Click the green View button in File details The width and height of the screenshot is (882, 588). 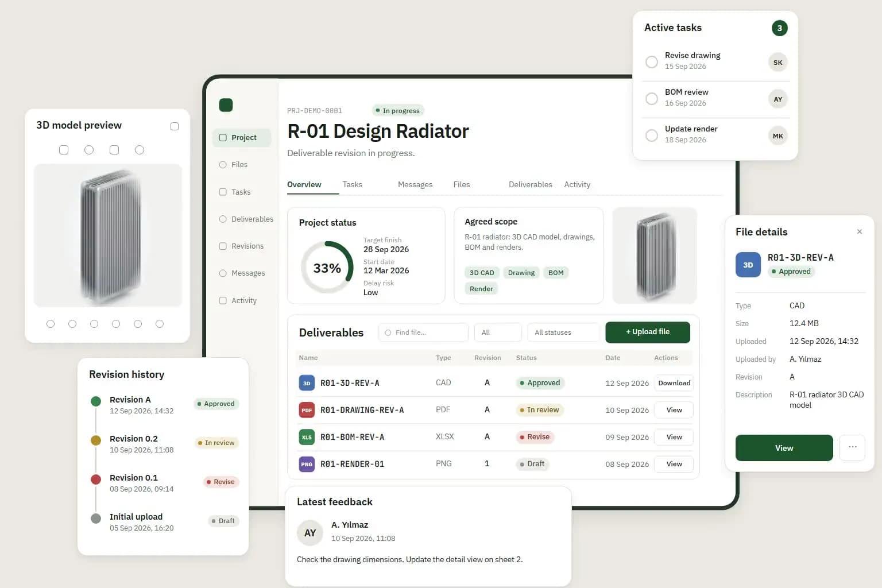tap(784, 448)
